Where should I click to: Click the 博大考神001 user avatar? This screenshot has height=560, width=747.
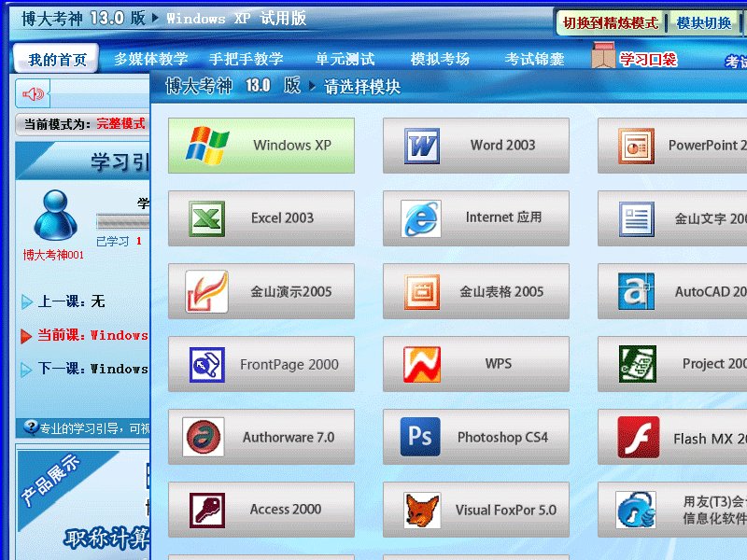pyautogui.click(x=54, y=217)
